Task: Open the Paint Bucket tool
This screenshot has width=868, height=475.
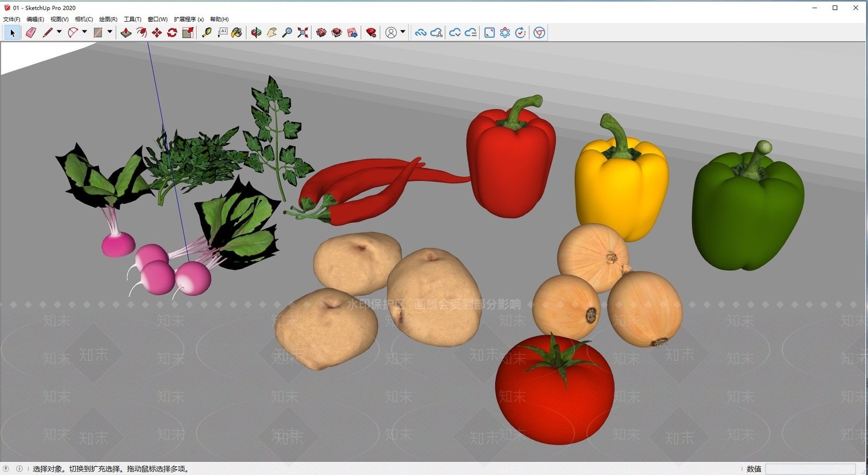Action: coord(237,33)
